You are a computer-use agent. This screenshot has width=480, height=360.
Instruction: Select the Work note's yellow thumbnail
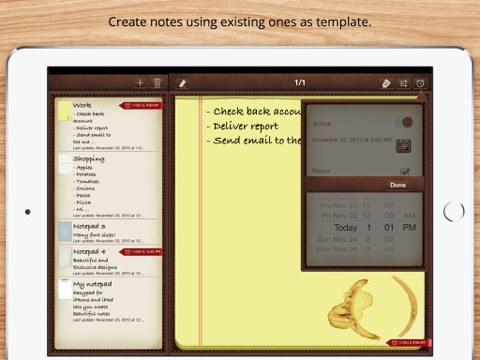coord(65,111)
